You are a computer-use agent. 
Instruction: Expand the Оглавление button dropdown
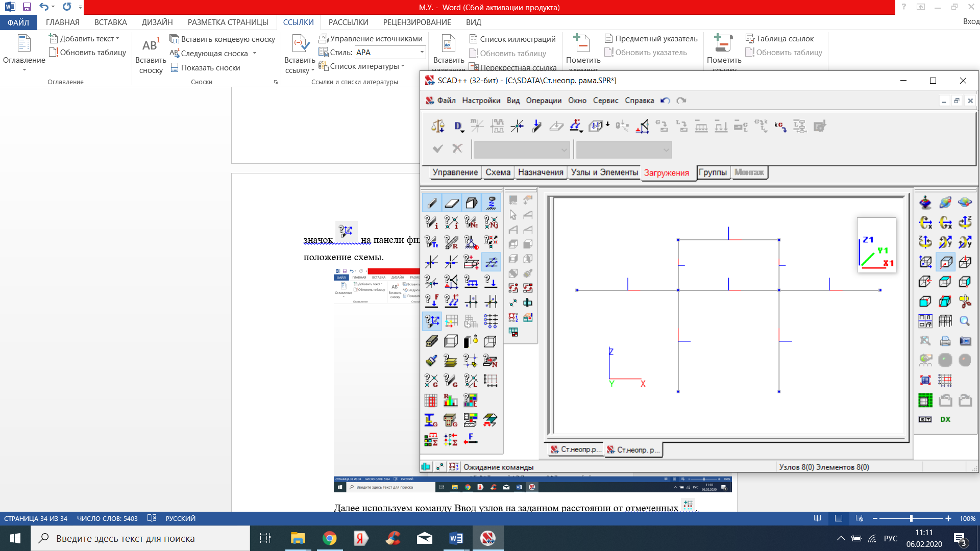click(x=24, y=70)
